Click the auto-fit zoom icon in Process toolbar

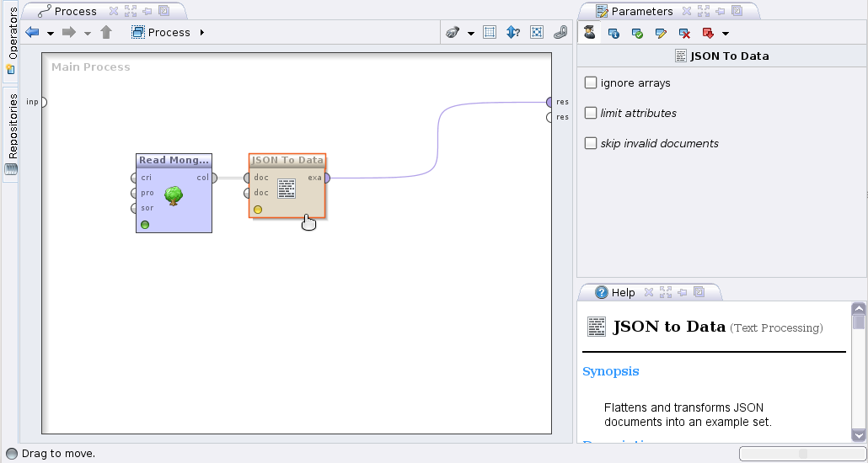coord(536,33)
